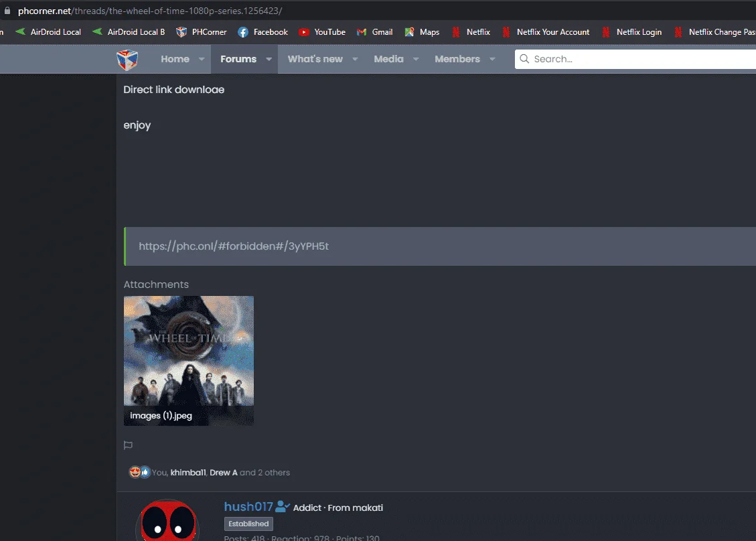Viewport: 756px width, 541px height.
Task: Open the PHCorner bookmark
Action: click(x=202, y=32)
